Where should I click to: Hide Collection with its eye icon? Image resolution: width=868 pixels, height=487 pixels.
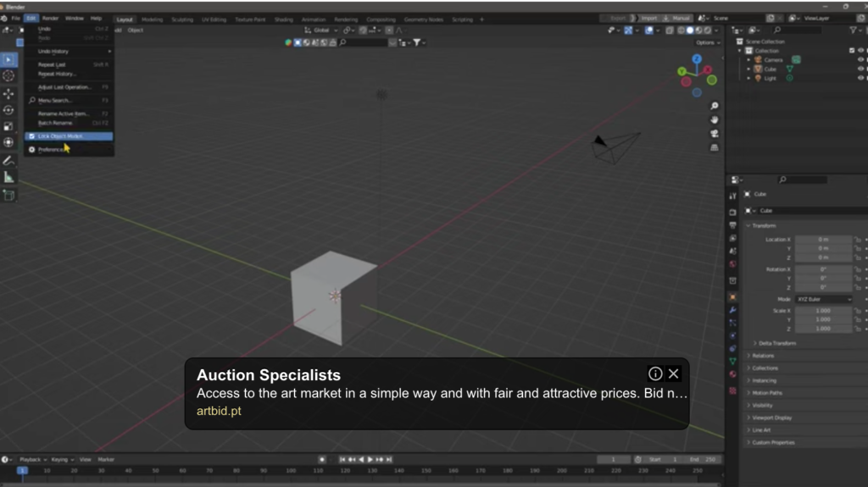(x=861, y=50)
